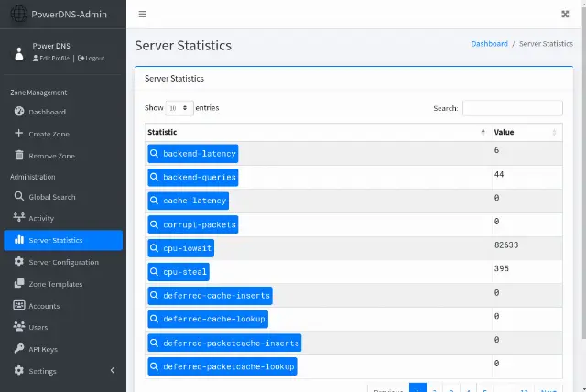Click the magnifier icon on cache-latency
586x392 pixels.
pos(154,201)
